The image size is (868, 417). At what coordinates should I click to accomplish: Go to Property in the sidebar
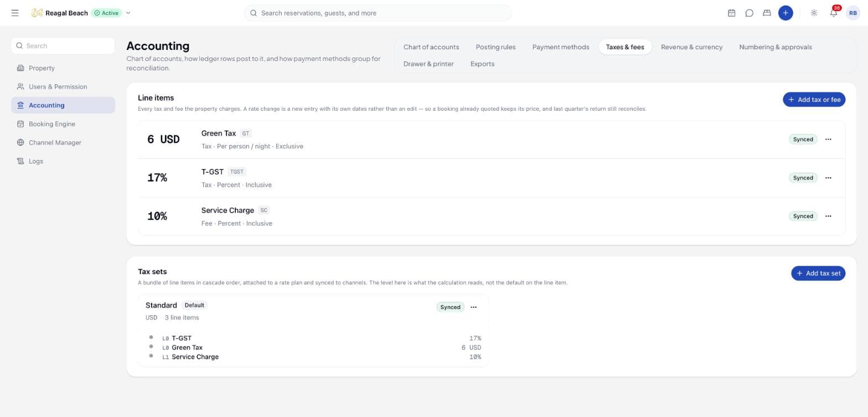click(x=63, y=68)
